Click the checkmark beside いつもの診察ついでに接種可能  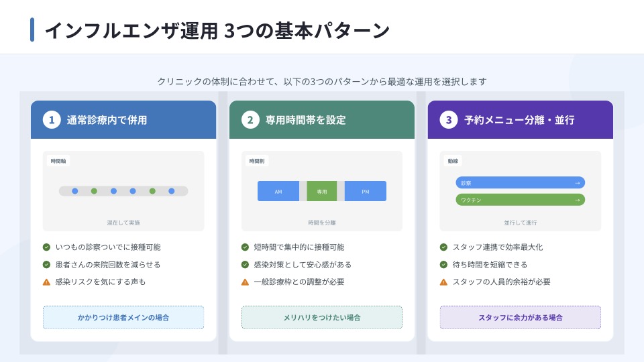coord(46,247)
